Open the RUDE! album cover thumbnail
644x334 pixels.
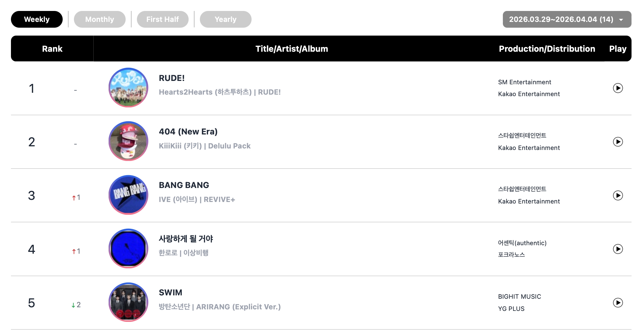point(128,88)
